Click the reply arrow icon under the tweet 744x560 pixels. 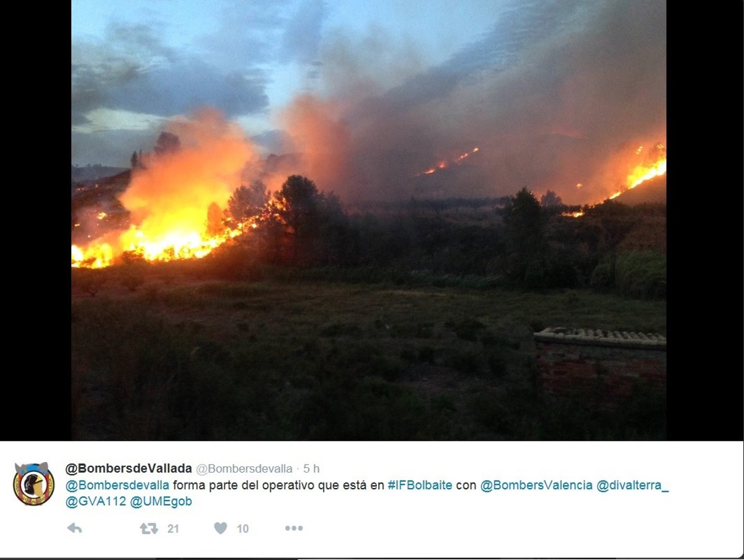[x=74, y=528]
